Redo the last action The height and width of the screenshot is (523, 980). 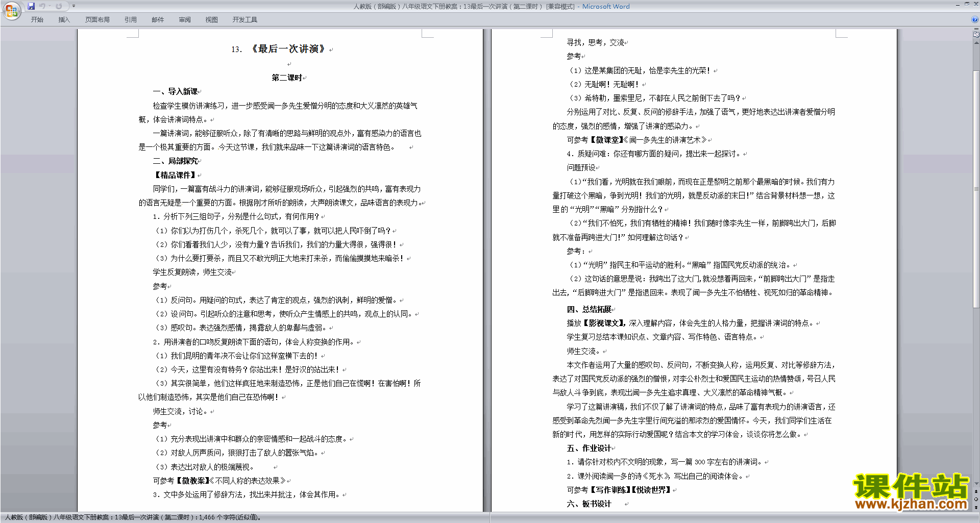(x=59, y=6)
